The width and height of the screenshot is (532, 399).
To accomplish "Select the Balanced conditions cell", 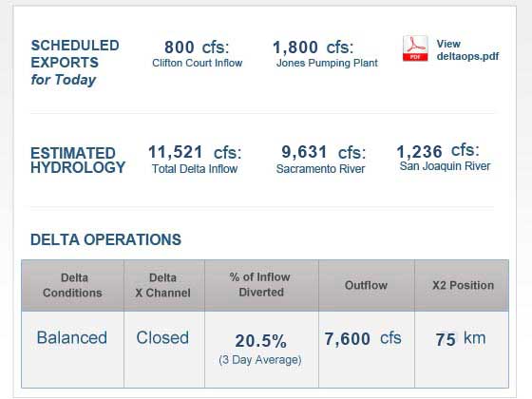I will pos(72,350).
